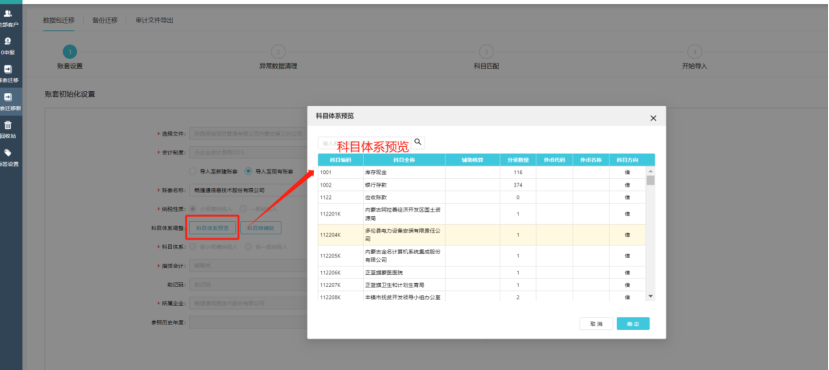Select the row with code 1002
829x370 pixels.
click(482, 185)
